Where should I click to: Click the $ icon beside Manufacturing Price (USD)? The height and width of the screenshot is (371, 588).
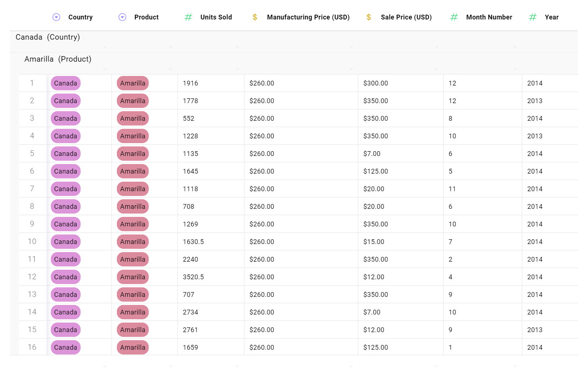point(255,17)
